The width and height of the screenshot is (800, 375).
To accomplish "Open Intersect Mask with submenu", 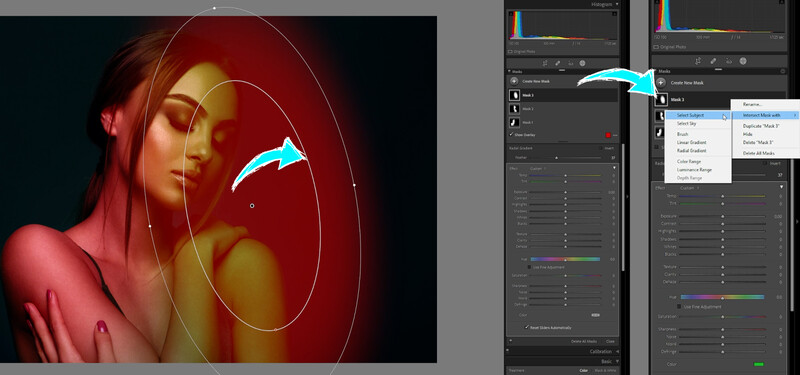I will click(765, 115).
